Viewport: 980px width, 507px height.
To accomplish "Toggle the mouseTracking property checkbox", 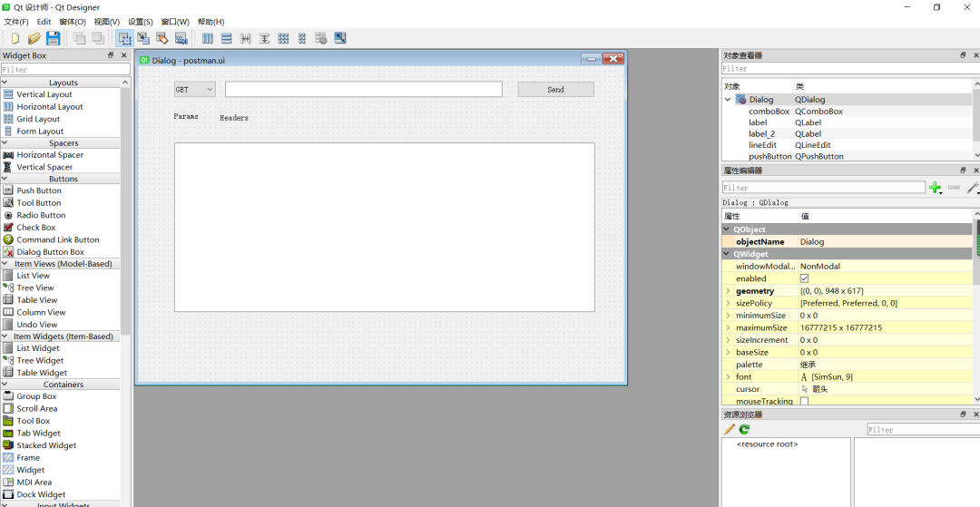I will point(804,401).
